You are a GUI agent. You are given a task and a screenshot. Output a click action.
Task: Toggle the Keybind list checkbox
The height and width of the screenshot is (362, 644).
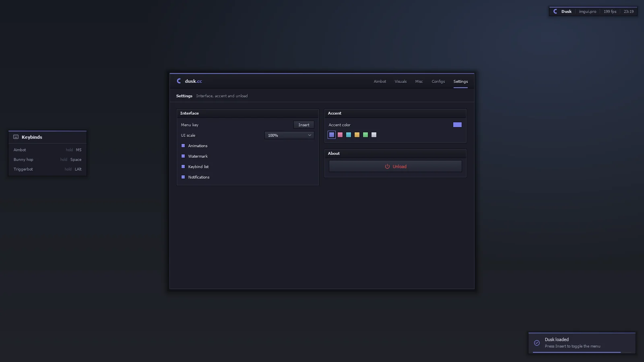(183, 167)
